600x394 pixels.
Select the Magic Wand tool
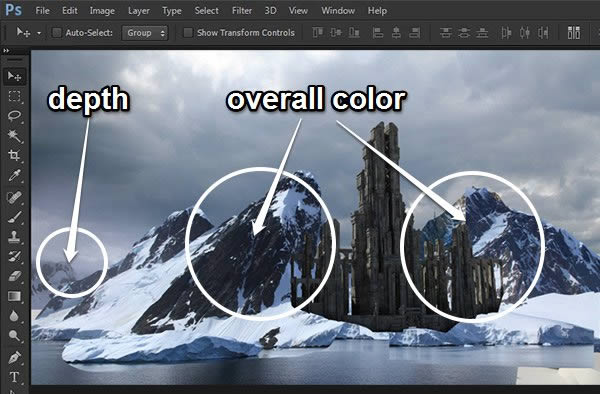point(15,135)
